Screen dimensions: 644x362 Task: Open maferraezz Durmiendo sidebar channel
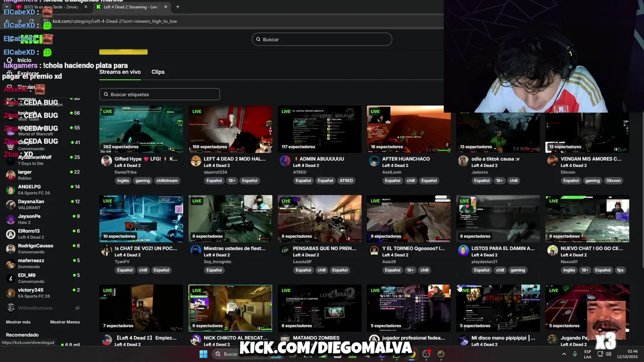coord(43,263)
